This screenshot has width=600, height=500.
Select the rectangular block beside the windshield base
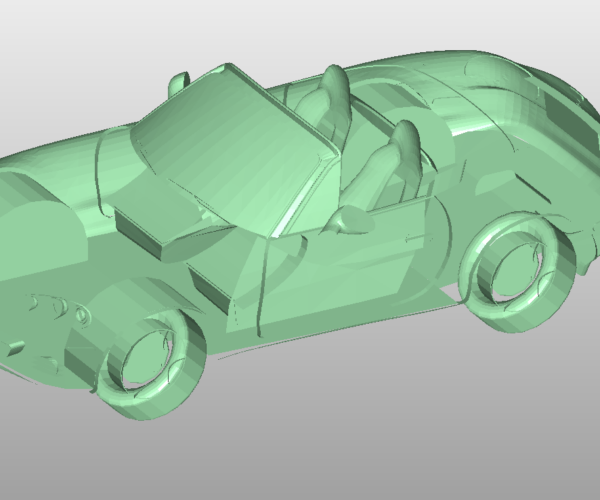click(x=150, y=228)
